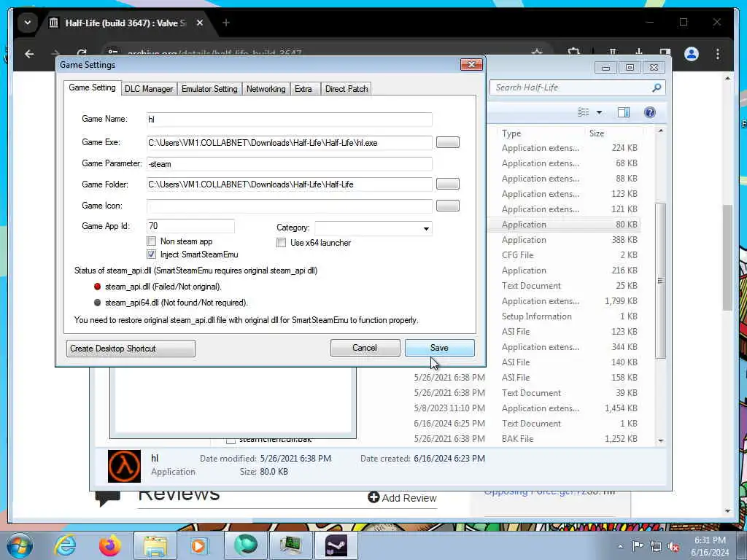The image size is (747, 560).
Task: Close the Half-Life archive tab
Action: [x=200, y=23]
